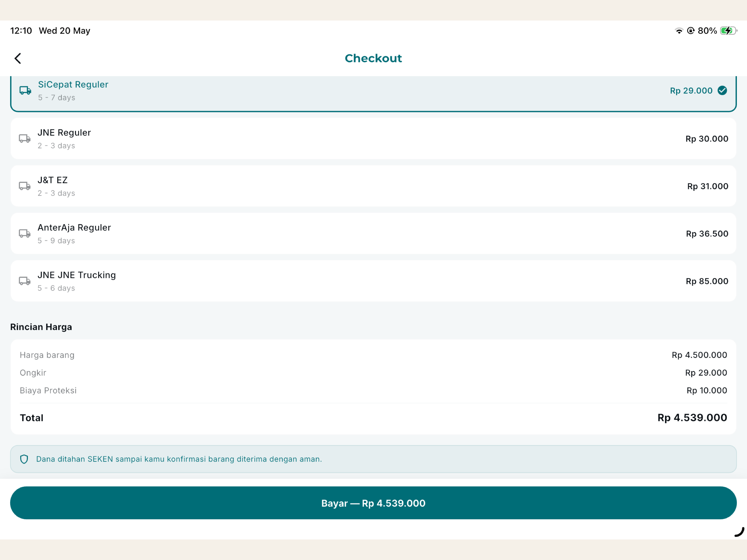The width and height of the screenshot is (747, 560).
Task: Tap the Biaya Proteksi label
Action: (x=48, y=390)
